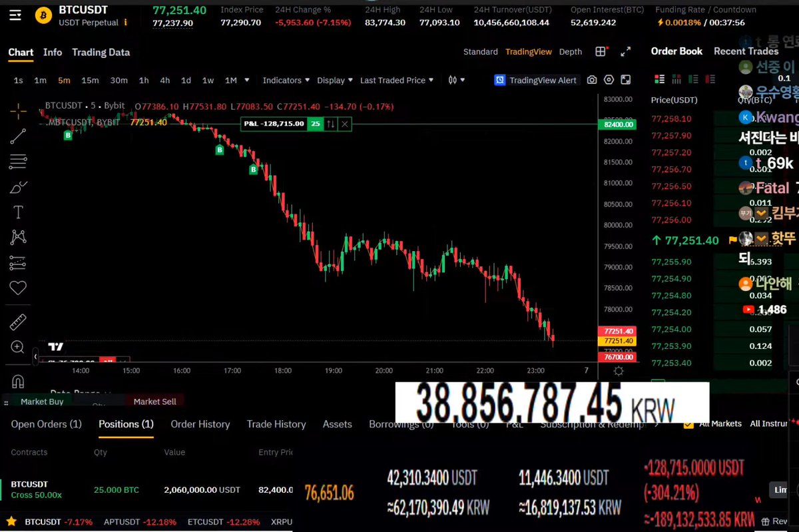Click the Bitcoin coin logo
This screenshot has height=532, width=799.
43,15
